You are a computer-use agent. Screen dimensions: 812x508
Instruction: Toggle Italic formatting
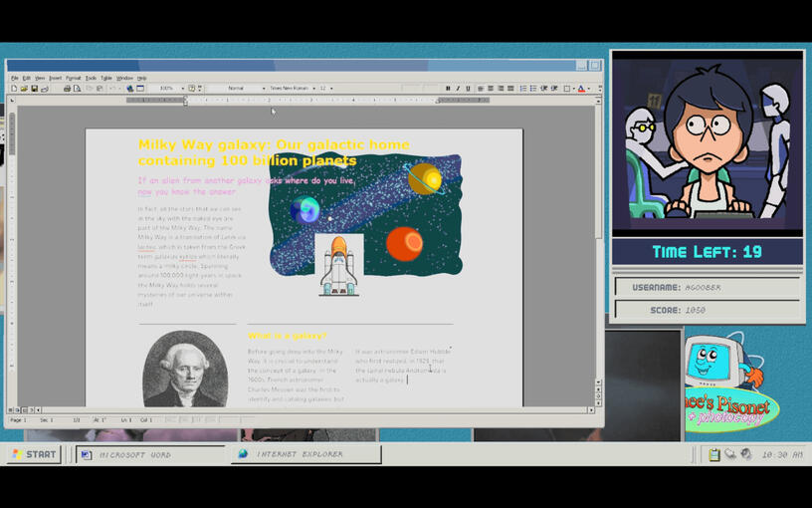(458, 89)
